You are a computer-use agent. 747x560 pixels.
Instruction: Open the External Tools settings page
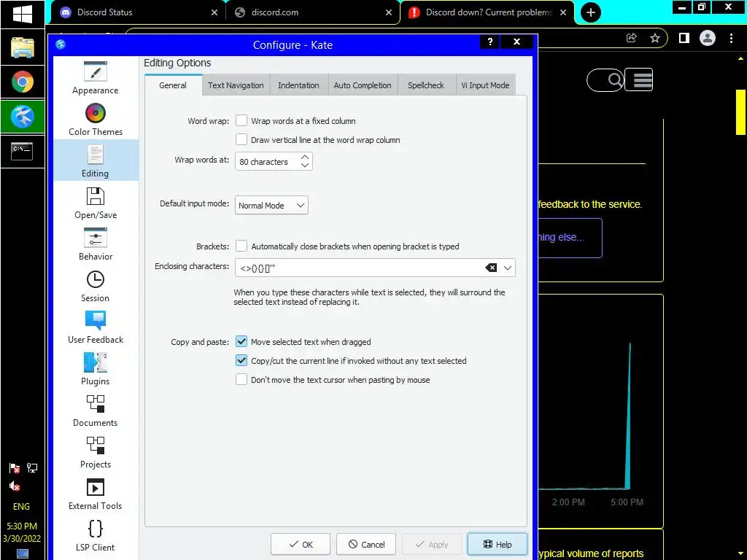click(96, 493)
